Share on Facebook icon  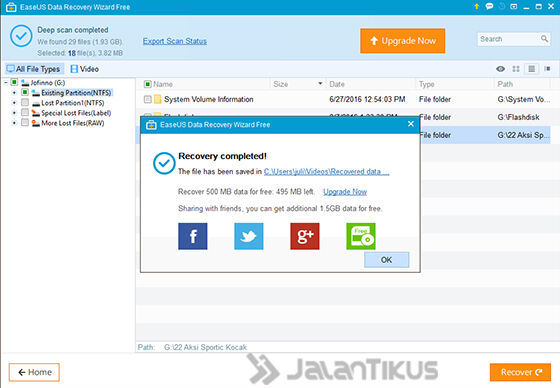click(x=192, y=236)
